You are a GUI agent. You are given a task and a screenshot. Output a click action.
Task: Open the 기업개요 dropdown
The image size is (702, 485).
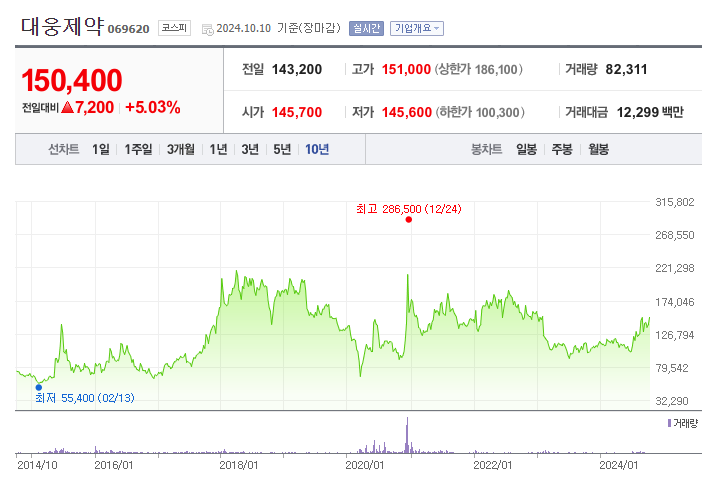[417, 28]
